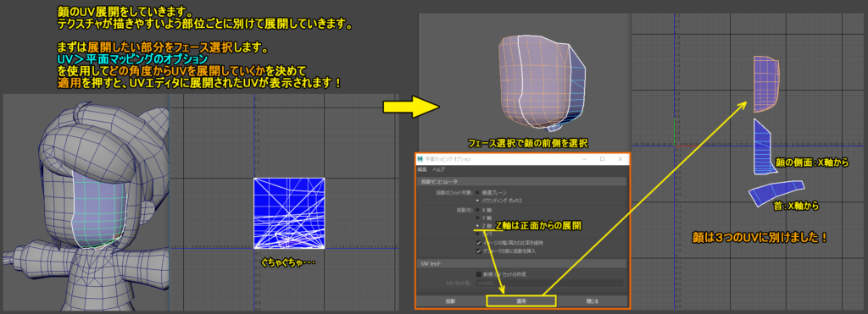This screenshot has width=868, height=314.
Task: Collapse the 投影マニピュレータ section header
Action: pyautogui.click(x=521, y=181)
